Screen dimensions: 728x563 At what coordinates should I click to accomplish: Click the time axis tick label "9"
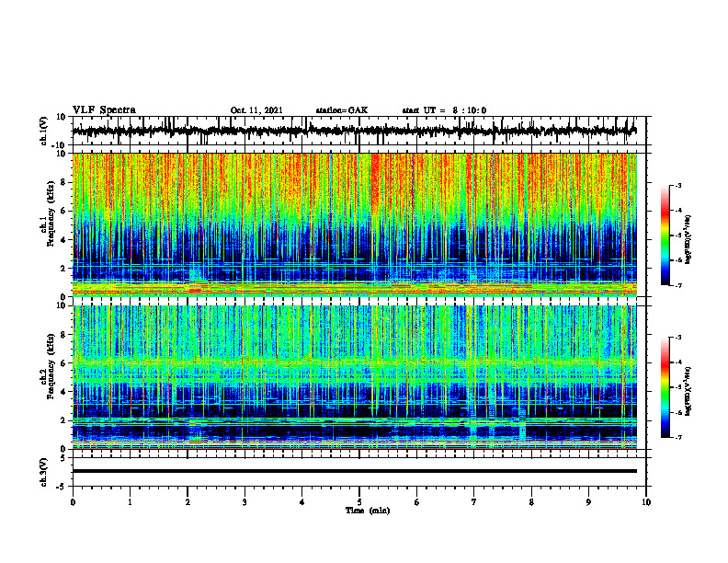(x=588, y=502)
